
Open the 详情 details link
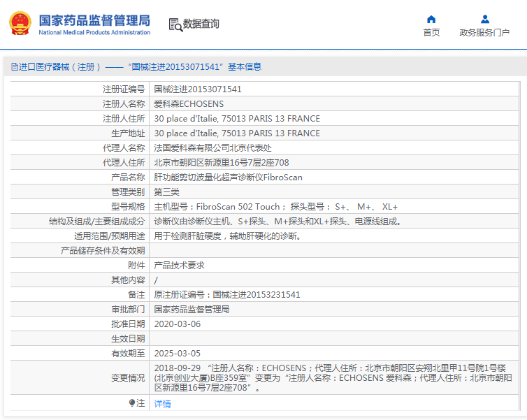coord(162,403)
